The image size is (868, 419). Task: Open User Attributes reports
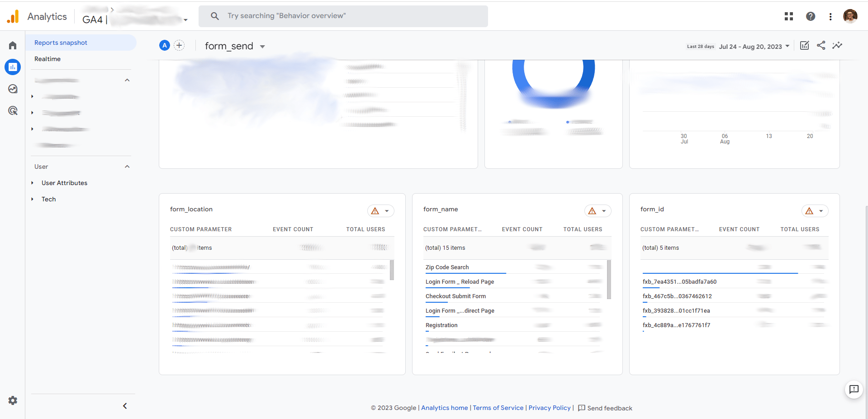(x=64, y=183)
